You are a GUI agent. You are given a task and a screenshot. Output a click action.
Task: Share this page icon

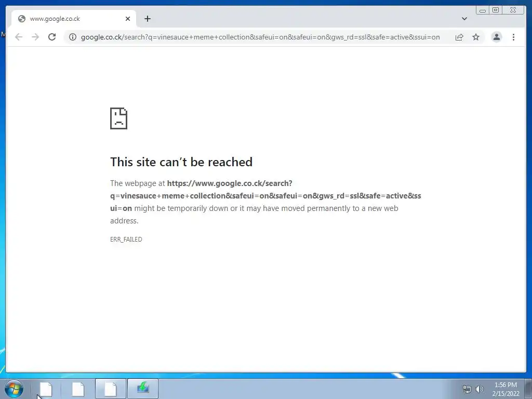pyautogui.click(x=459, y=37)
